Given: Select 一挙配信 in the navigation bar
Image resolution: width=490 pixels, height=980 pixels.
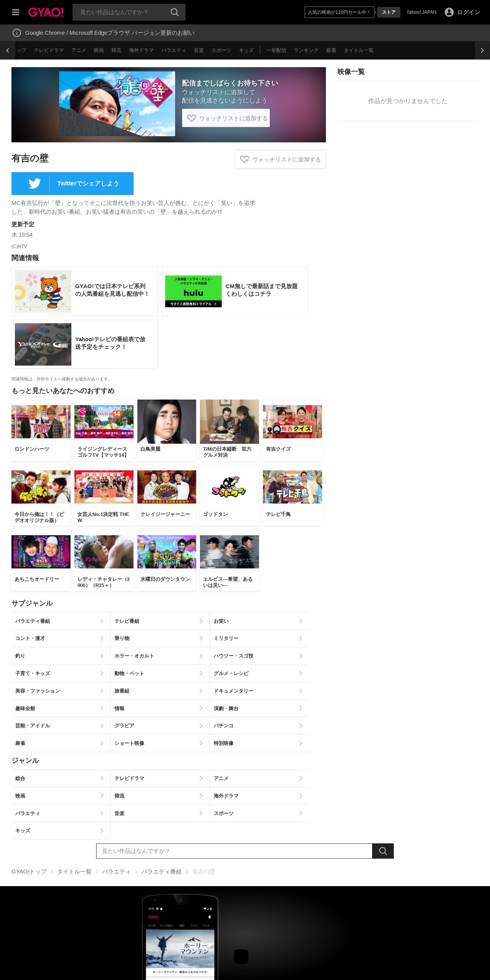Looking at the screenshot, I should coord(276,50).
